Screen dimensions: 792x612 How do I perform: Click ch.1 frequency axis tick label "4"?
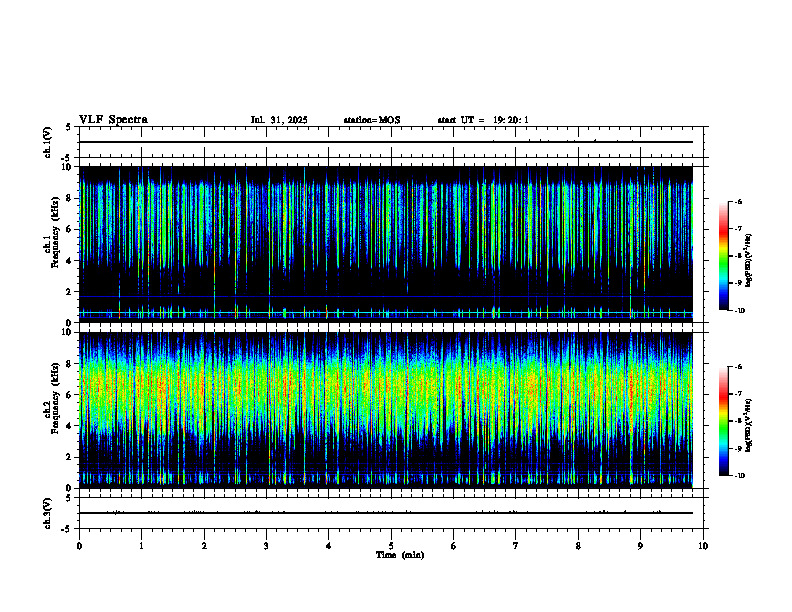(x=69, y=261)
